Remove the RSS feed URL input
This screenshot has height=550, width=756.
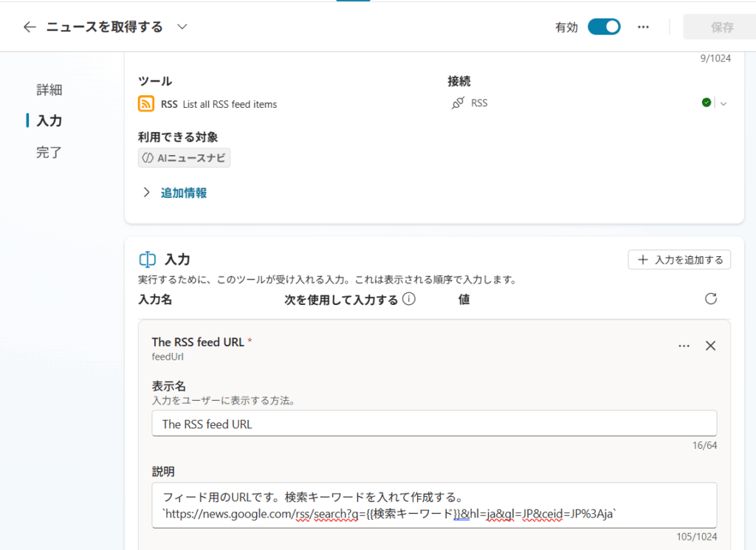(711, 346)
